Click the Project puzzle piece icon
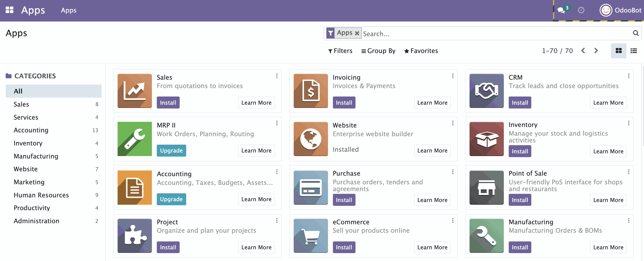644x261 pixels. click(135, 236)
